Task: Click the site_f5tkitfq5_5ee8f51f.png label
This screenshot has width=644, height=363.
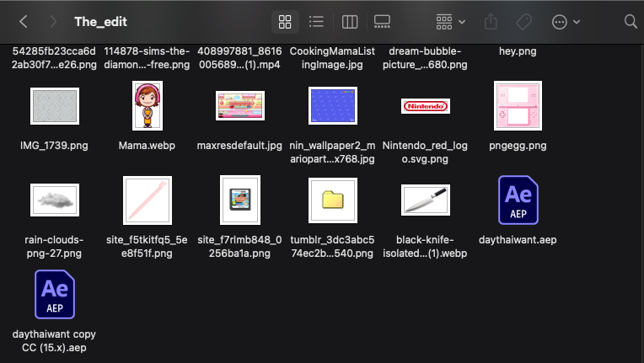Action: tap(147, 247)
